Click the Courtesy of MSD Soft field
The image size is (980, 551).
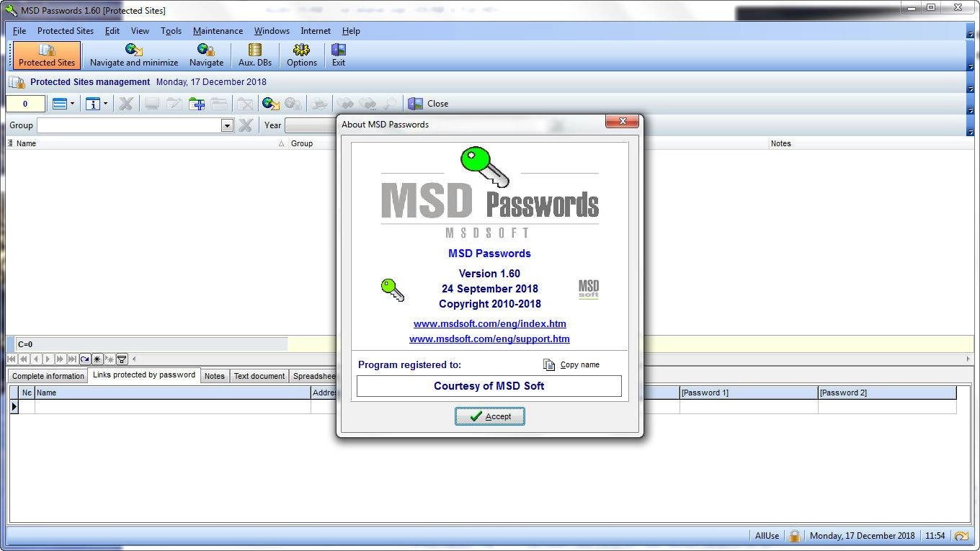[x=489, y=386]
